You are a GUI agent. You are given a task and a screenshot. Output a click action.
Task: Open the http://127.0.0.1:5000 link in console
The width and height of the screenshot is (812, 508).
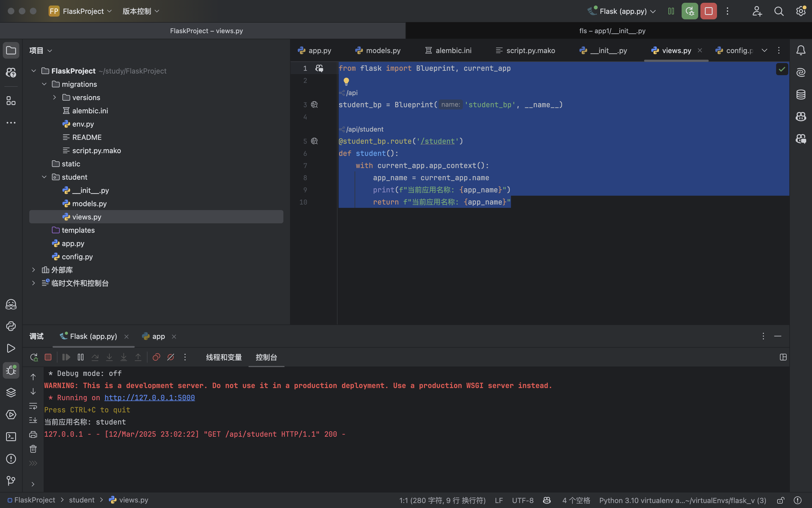pos(149,398)
